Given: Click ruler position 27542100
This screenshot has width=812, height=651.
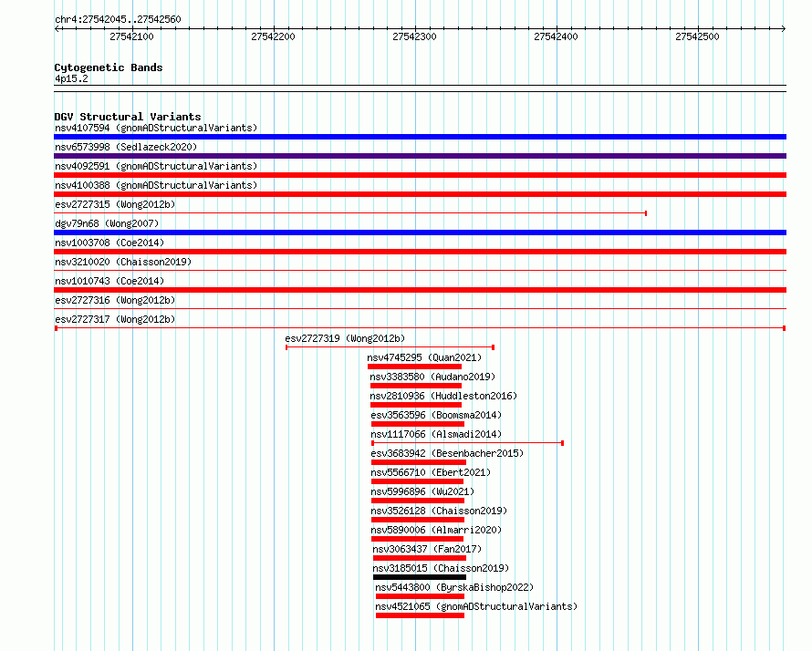Looking at the screenshot, I should [132, 36].
